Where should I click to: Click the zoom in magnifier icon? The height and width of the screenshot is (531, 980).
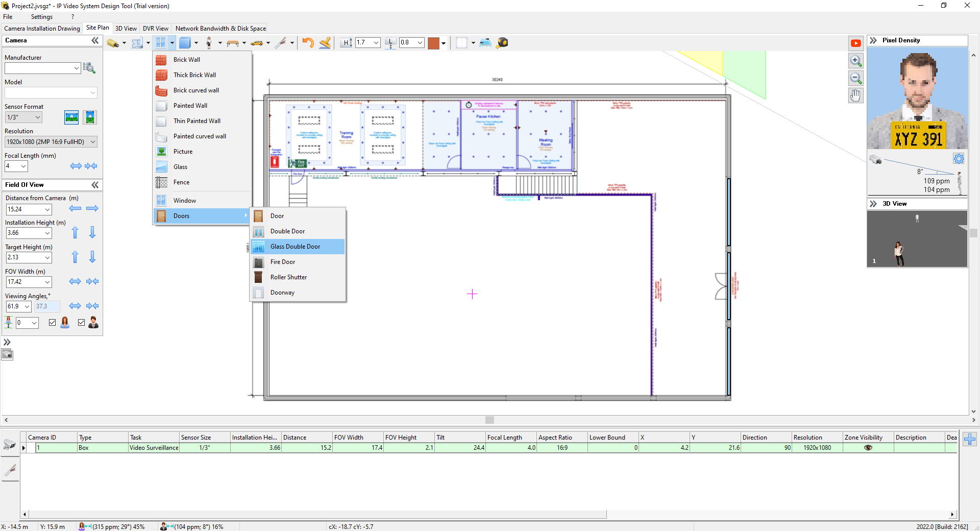pyautogui.click(x=856, y=61)
